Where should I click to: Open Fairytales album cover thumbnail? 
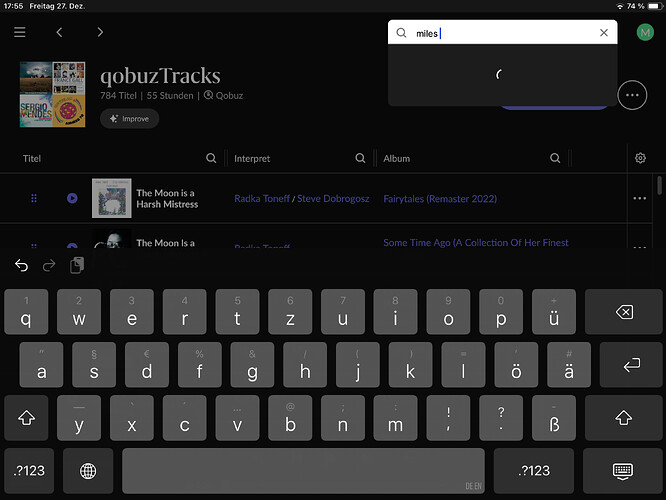point(112,198)
